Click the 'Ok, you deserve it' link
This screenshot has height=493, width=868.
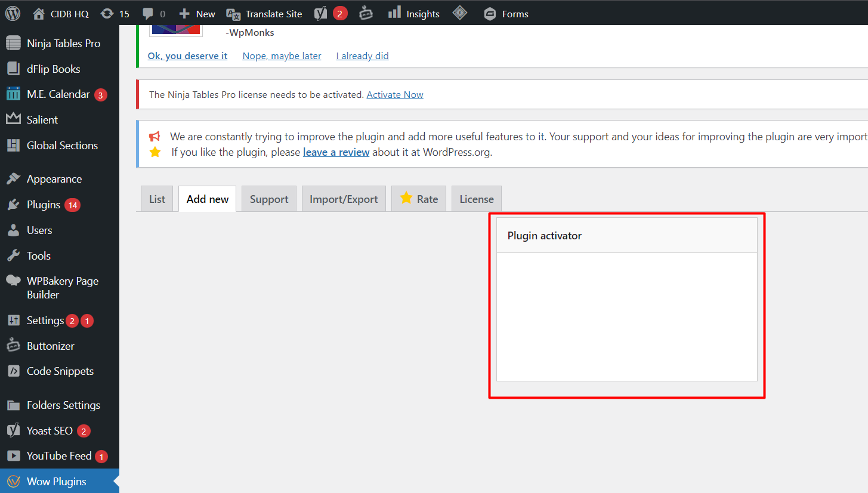click(188, 56)
